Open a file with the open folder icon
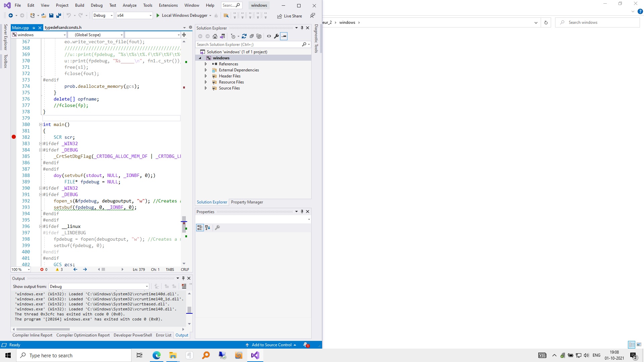Image resolution: width=644 pixels, height=362 pixels. 44,15
